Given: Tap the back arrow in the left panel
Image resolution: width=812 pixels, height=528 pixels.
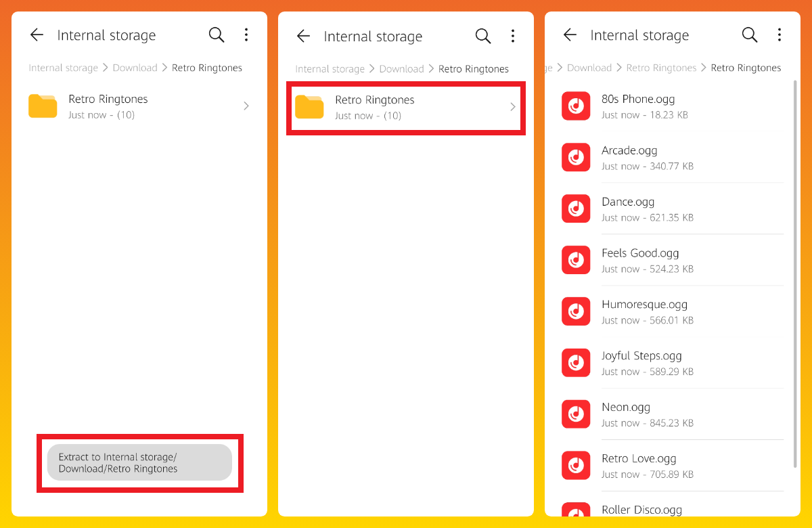Looking at the screenshot, I should (x=37, y=35).
